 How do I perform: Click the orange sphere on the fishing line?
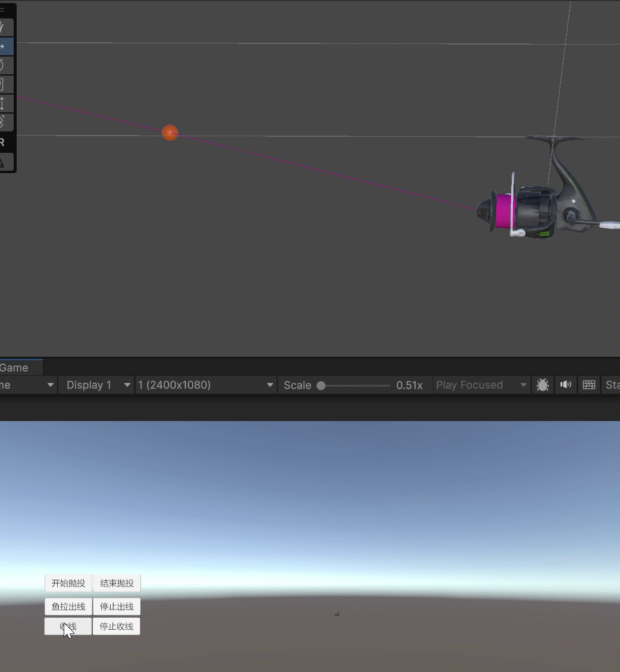pyautogui.click(x=170, y=133)
